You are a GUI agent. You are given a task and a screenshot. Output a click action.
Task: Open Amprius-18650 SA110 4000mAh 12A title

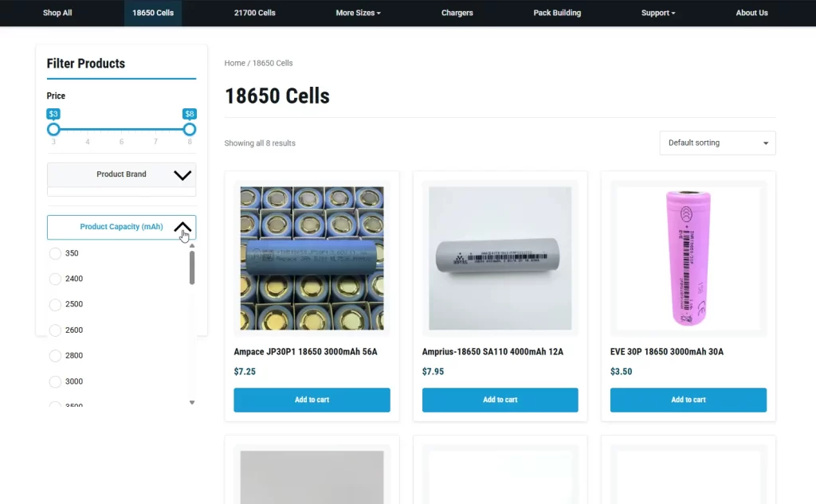492,352
